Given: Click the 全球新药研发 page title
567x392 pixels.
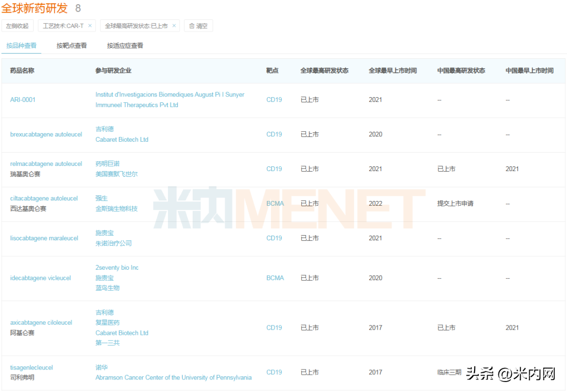Looking at the screenshot, I should click(34, 8).
